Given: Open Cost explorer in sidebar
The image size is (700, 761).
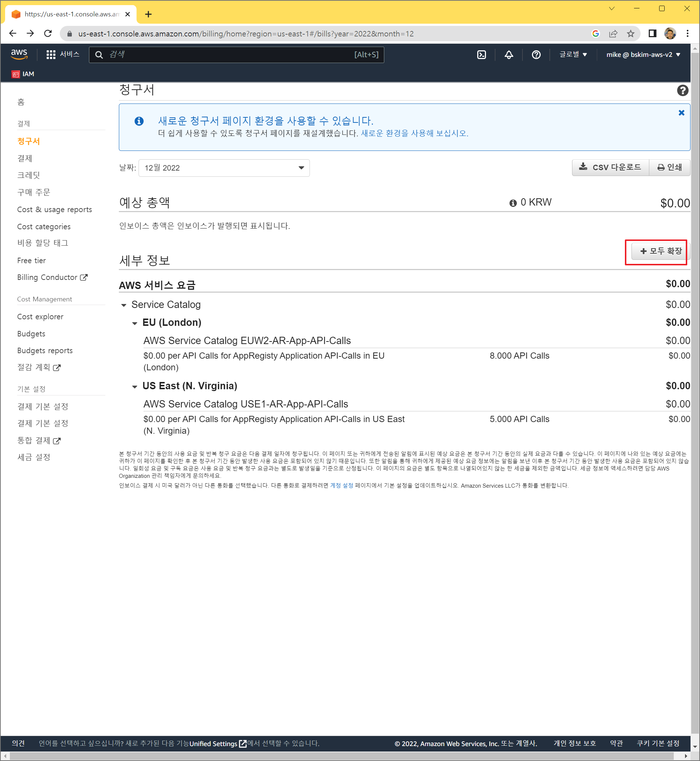Looking at the screenshot, I should [40, 316].
